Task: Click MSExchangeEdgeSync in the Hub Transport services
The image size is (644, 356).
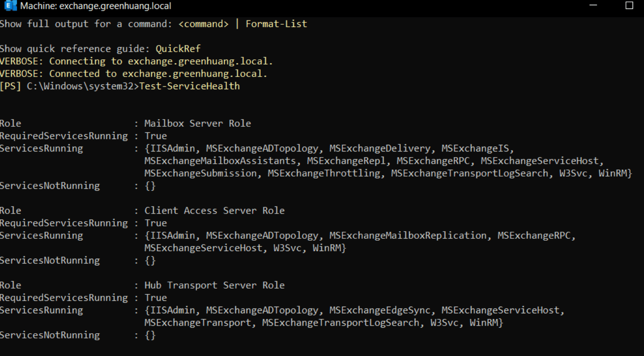Action: pos(380,310)
